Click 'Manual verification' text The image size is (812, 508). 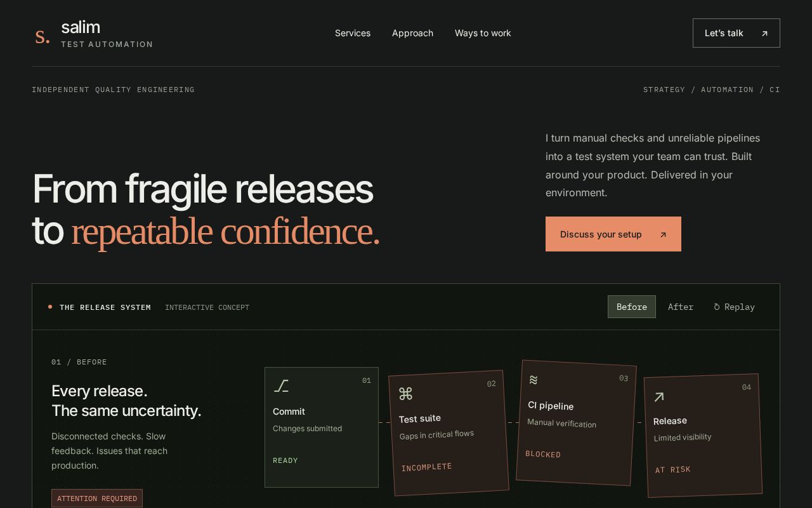tap(562, 423)
